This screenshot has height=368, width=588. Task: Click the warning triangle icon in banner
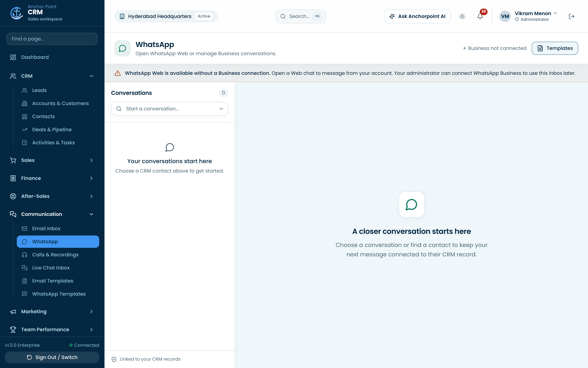118,73
